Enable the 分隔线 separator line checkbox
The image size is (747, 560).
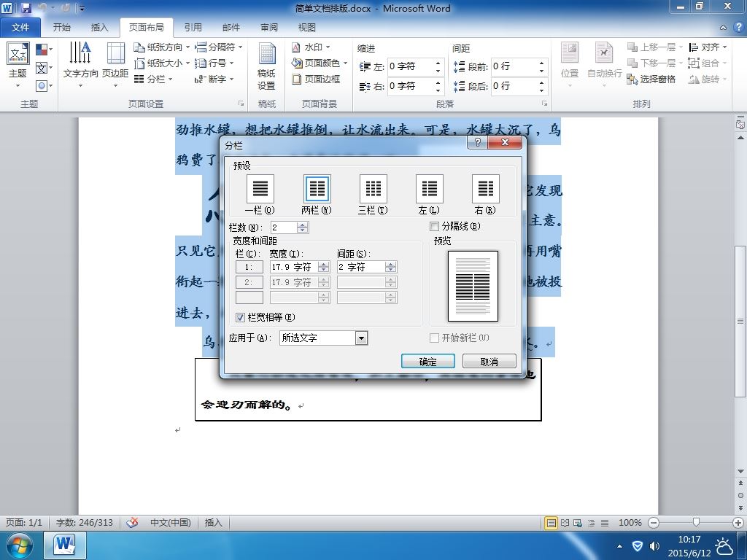point(434,227)
